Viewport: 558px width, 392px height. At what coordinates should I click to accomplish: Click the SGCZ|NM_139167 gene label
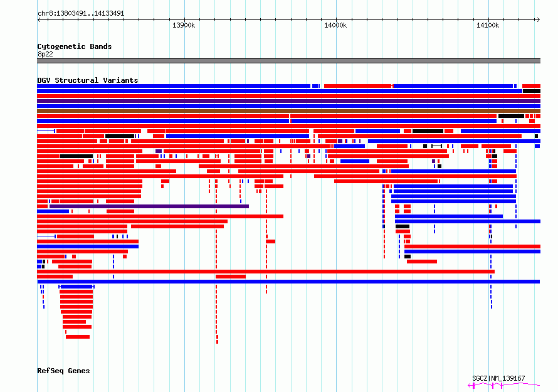(x=498, y=378)
